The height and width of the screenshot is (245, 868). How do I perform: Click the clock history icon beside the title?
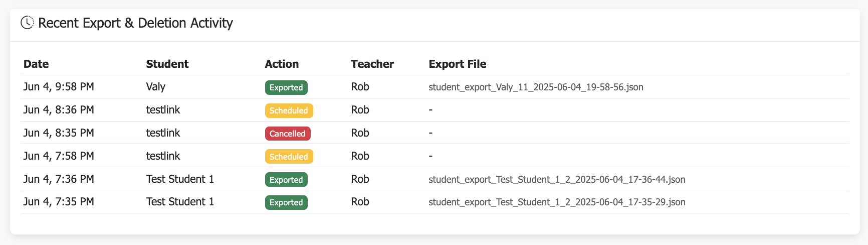[x=27, y=23]
